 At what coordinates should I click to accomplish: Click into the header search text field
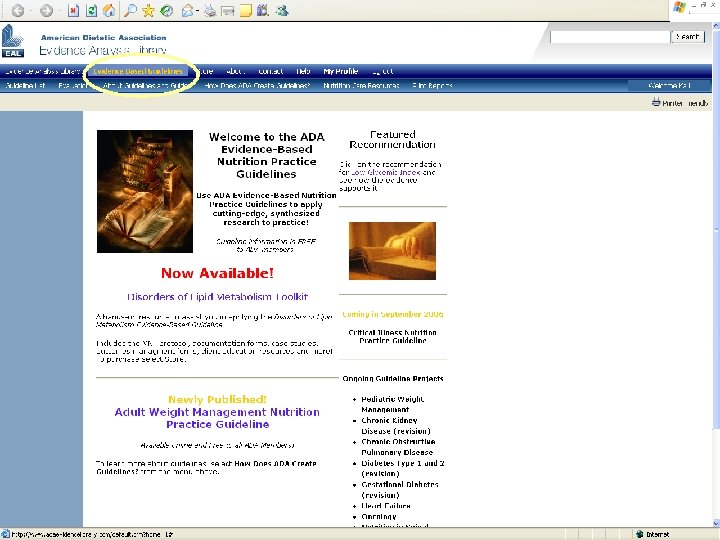coord(610,37)
